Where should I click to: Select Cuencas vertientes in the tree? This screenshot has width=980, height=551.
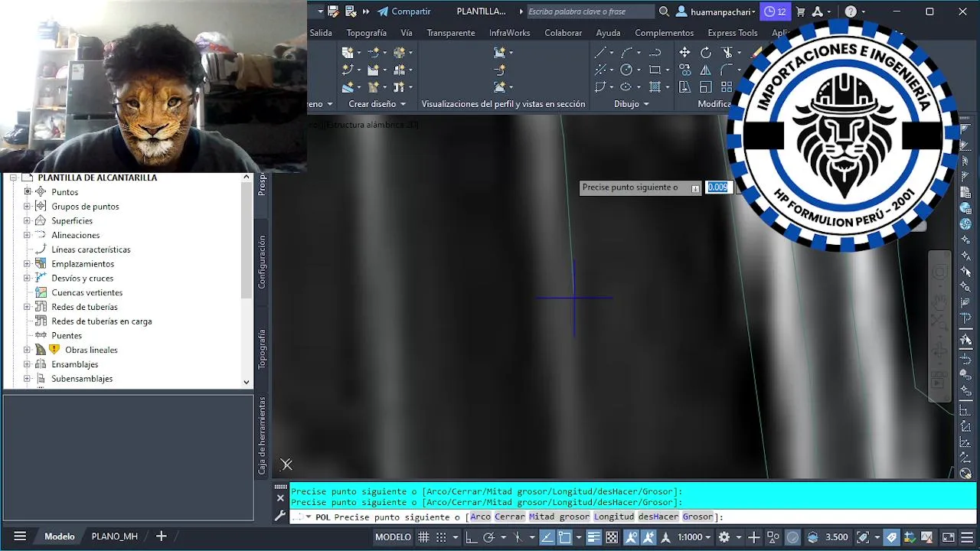point(87,292)
